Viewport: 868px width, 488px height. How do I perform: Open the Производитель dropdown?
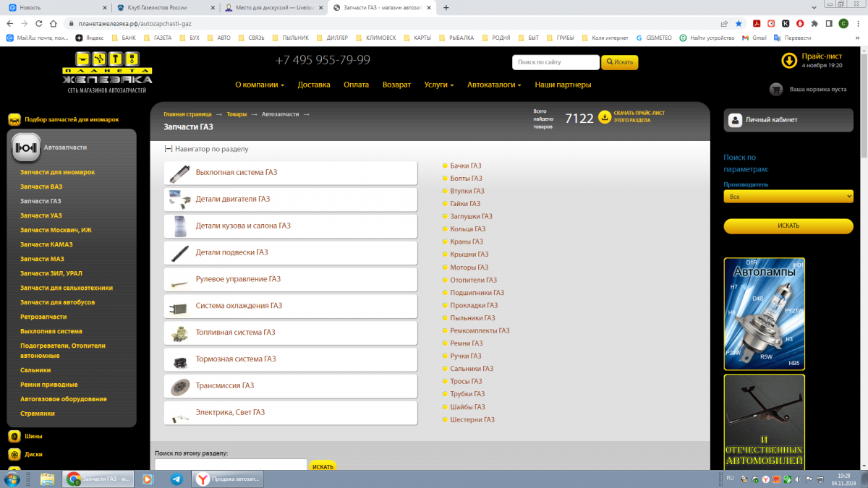point(788,197)
